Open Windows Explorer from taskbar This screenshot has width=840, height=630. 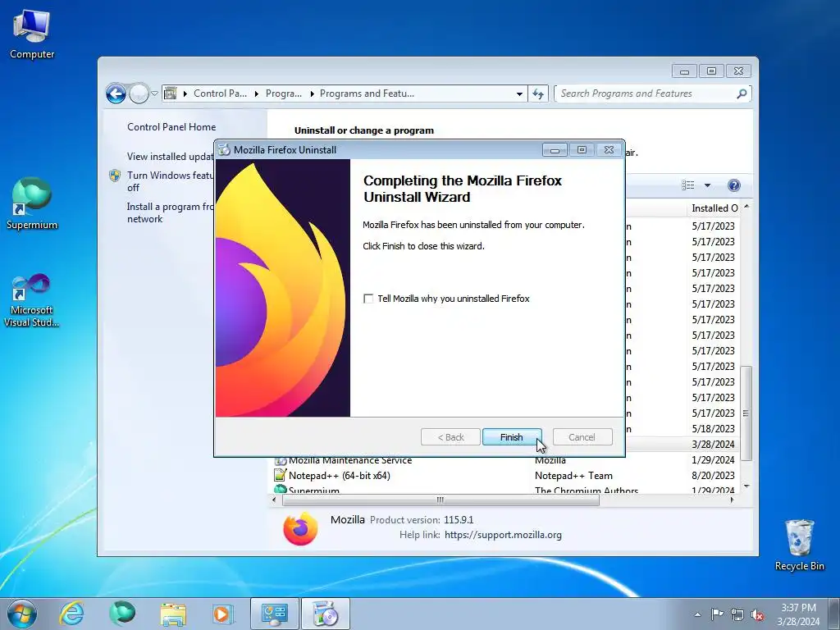pos(173,614)
